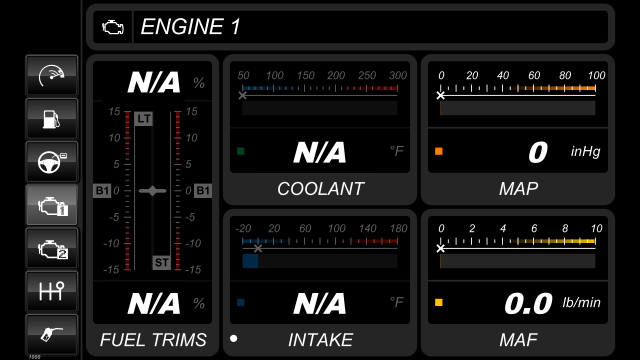640x360 pixels.
Task: Click the right B1 bank label
Action: (x=203, y=191)
